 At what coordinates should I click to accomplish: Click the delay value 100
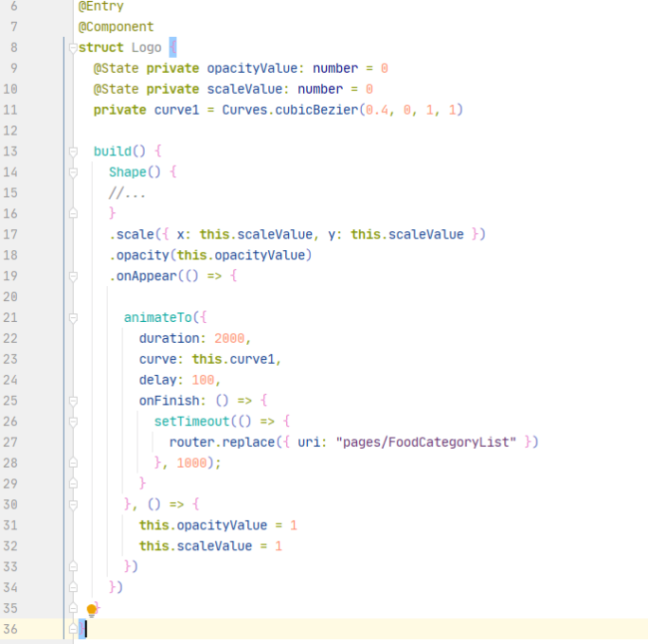[x=203, y=380]
